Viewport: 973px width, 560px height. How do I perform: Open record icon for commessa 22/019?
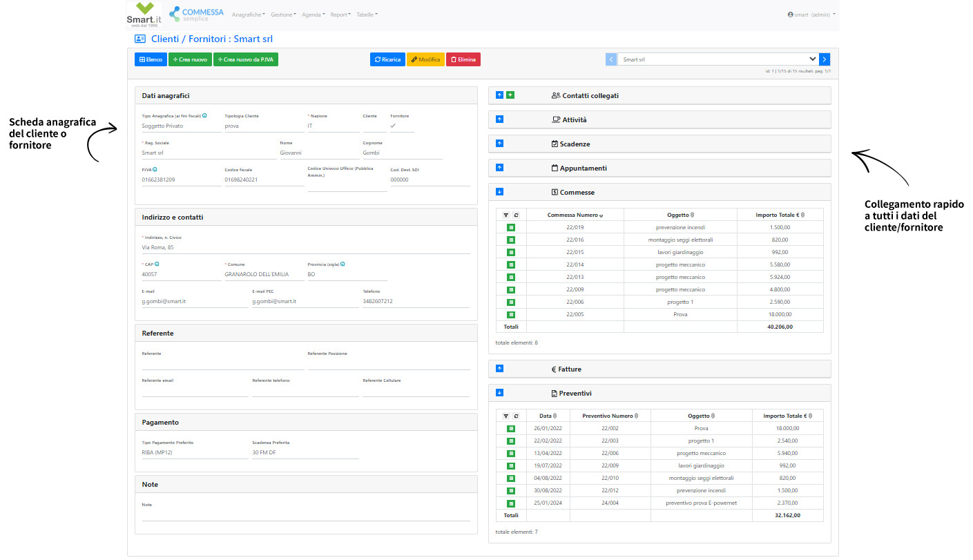pos(511,227)
